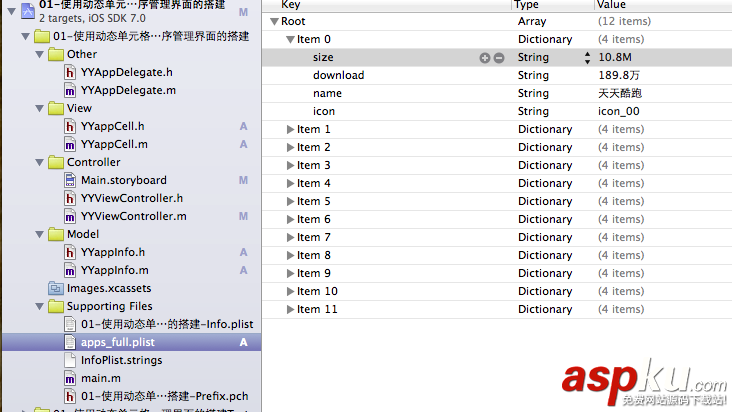Click the Model folder icon
The image size is (732, 412).
click(56, 234)
